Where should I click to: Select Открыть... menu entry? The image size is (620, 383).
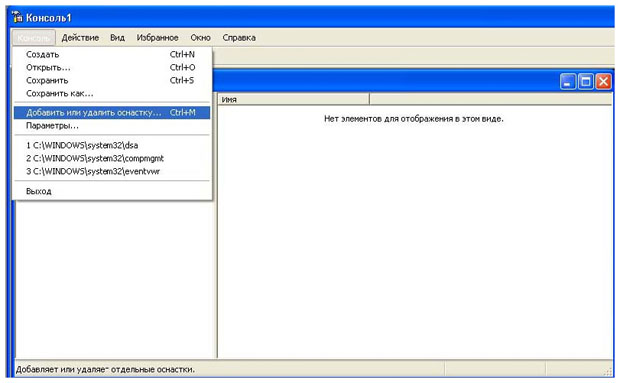tap(112, 68)
